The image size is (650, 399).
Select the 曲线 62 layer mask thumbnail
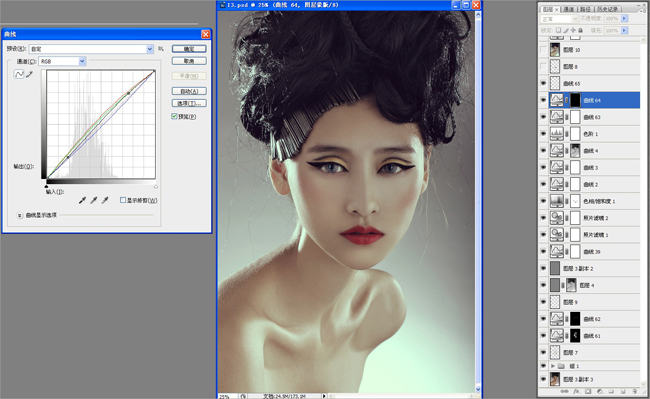click(575, 319)
